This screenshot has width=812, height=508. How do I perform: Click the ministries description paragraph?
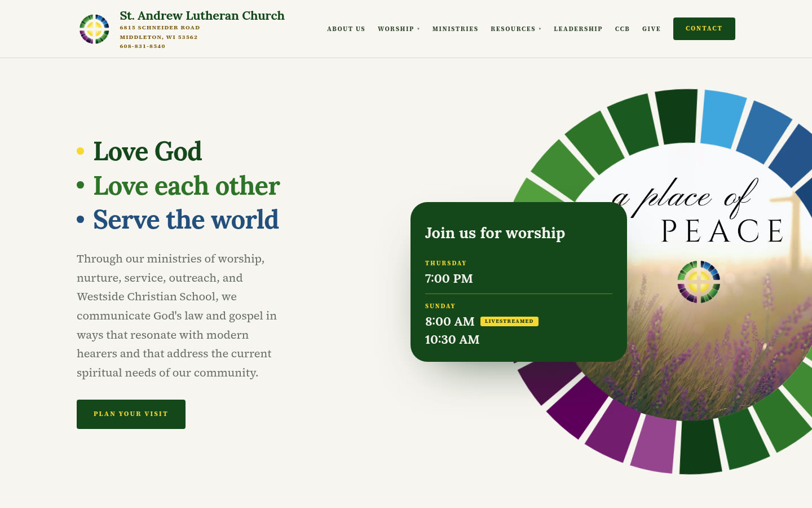coord(176,316)
